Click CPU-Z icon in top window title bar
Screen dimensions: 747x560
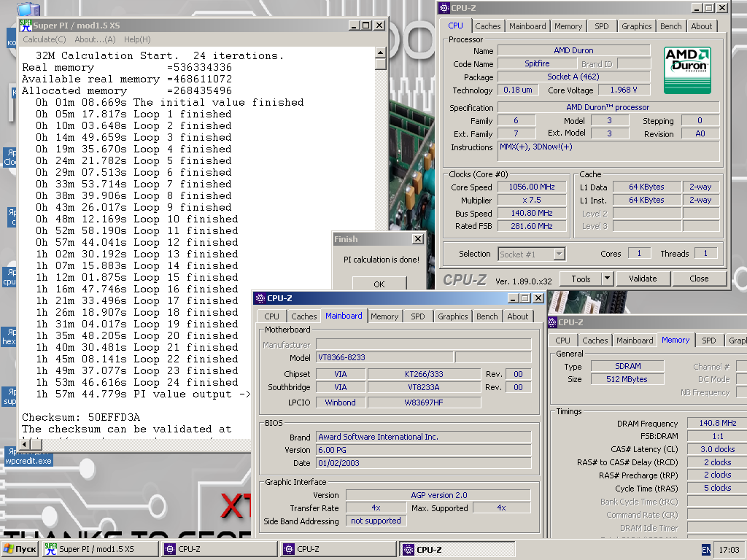coord(444,8)
